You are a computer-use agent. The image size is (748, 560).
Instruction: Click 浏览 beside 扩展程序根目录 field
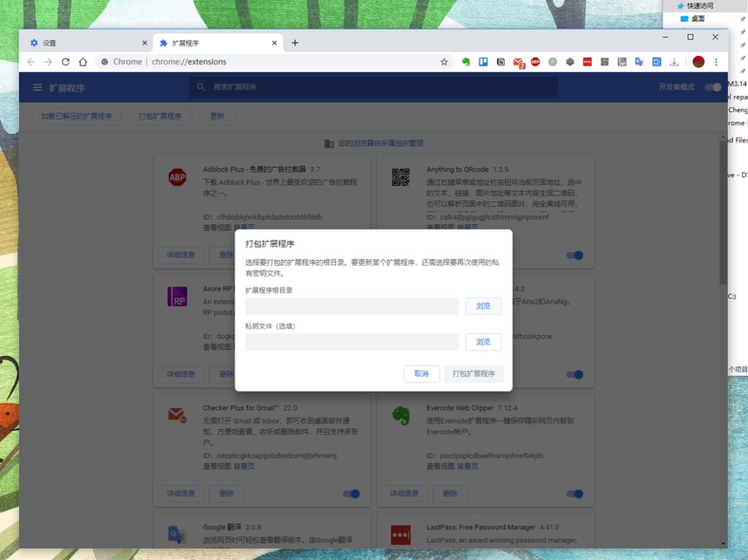tap(483, 306)
